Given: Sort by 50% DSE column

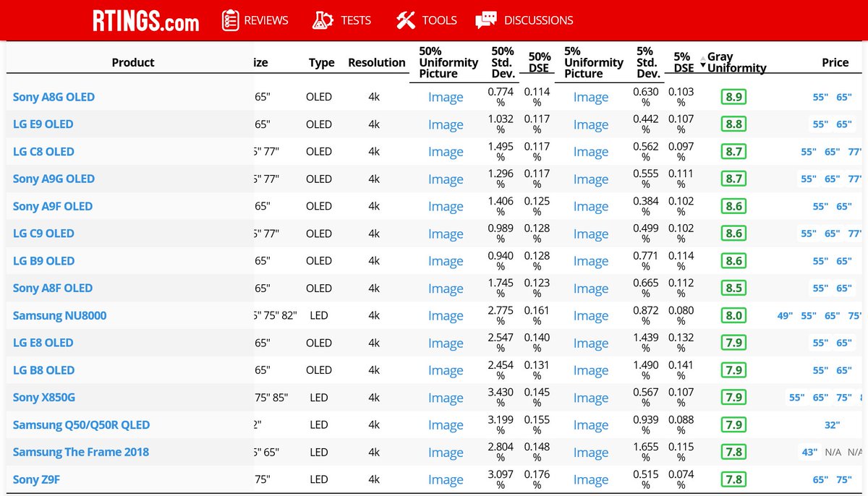Looking at the screenshot, I should point(539,62).
